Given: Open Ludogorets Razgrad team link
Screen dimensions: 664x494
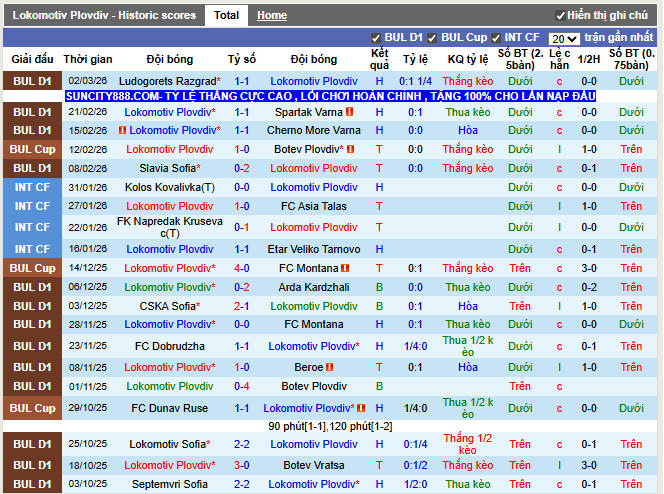Looking at the screenshot, I should (168, 81).
